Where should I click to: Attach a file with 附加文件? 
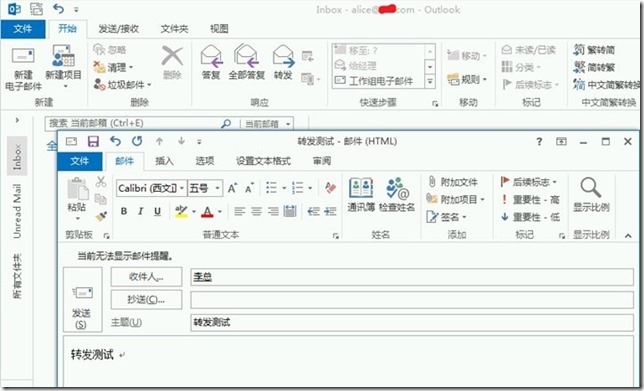pos(453,182)
